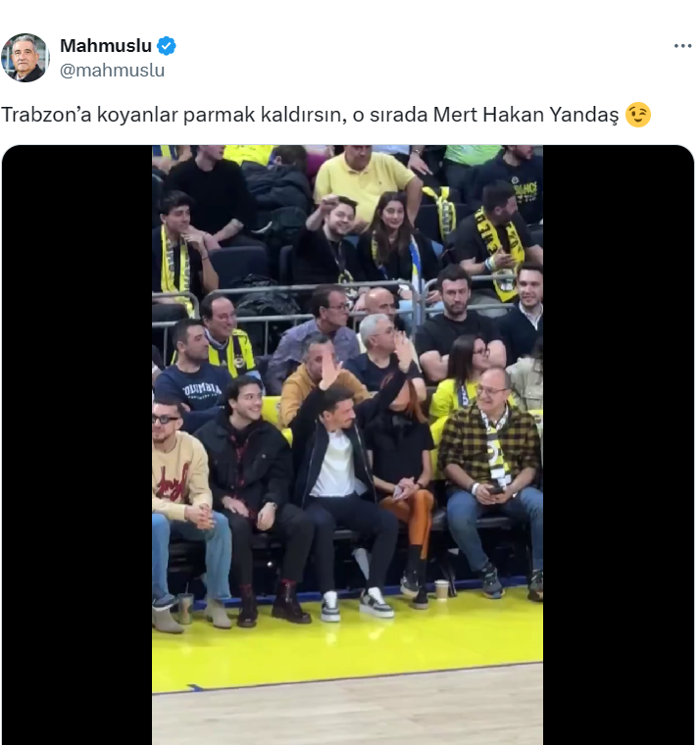Visit the @mahmuslu handle link

[112, 71]
